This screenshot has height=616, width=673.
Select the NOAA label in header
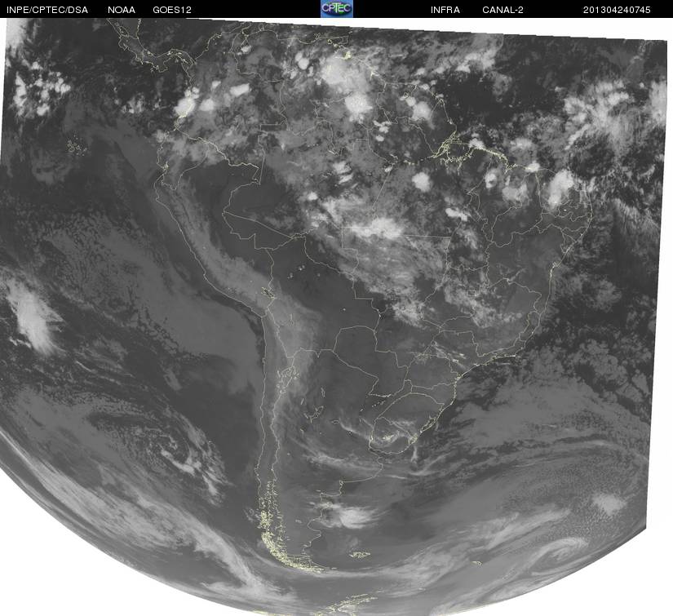122,10
